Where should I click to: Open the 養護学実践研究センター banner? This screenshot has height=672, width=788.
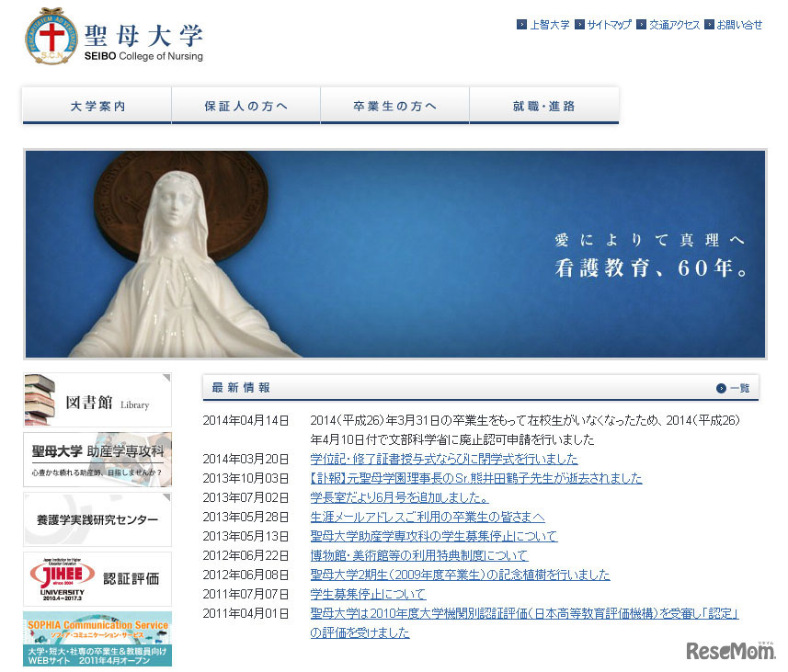pyautogui.click(x=97, y=519)
